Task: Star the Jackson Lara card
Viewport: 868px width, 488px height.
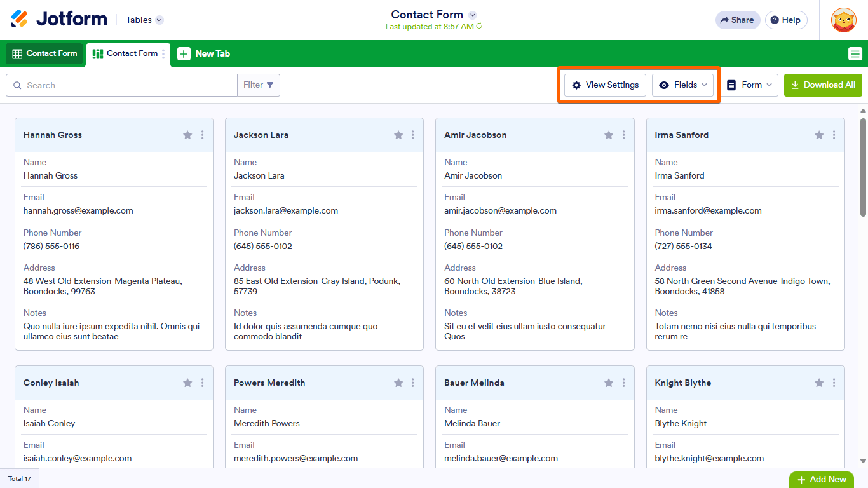Action: 398,135
